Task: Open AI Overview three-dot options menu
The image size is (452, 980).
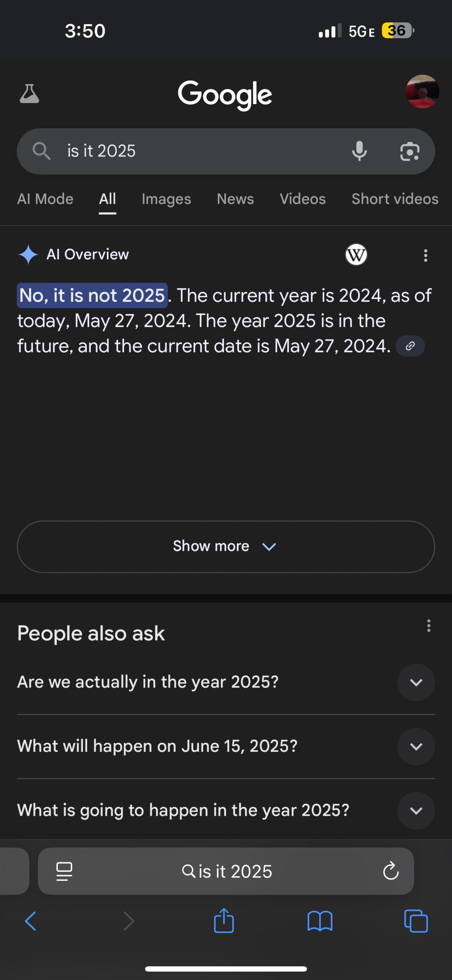Action: coord(425,255)
